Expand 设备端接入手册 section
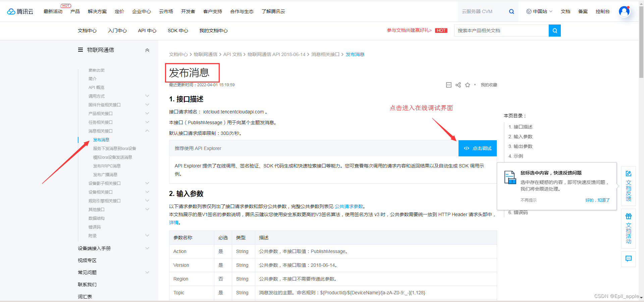 coord(147,248)
